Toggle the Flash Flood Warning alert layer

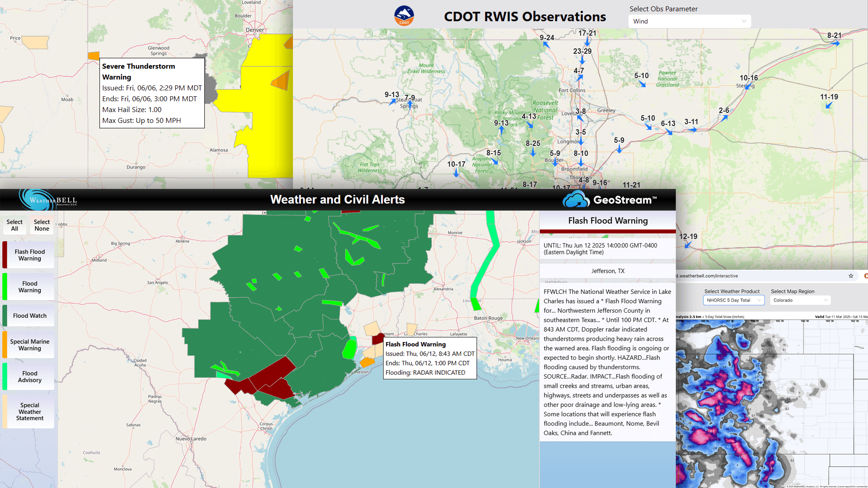[x=29, y=254]
